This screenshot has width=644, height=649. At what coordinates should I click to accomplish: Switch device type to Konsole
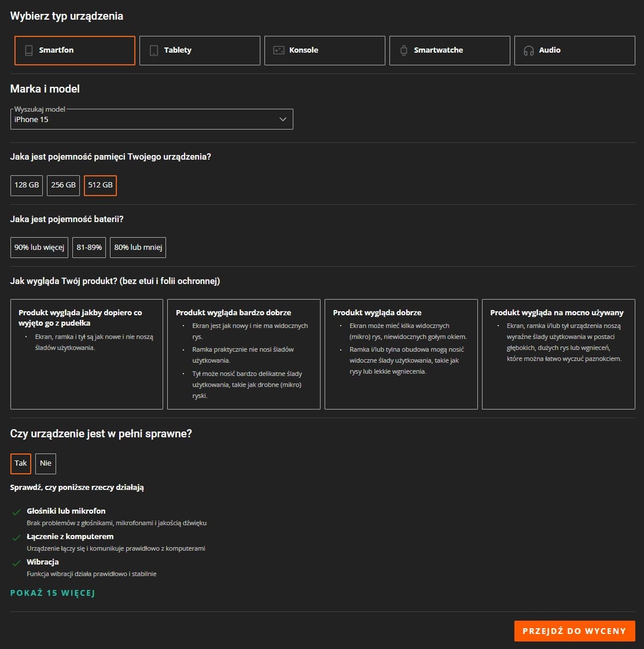pyautogui.click(x=325, y=50)
